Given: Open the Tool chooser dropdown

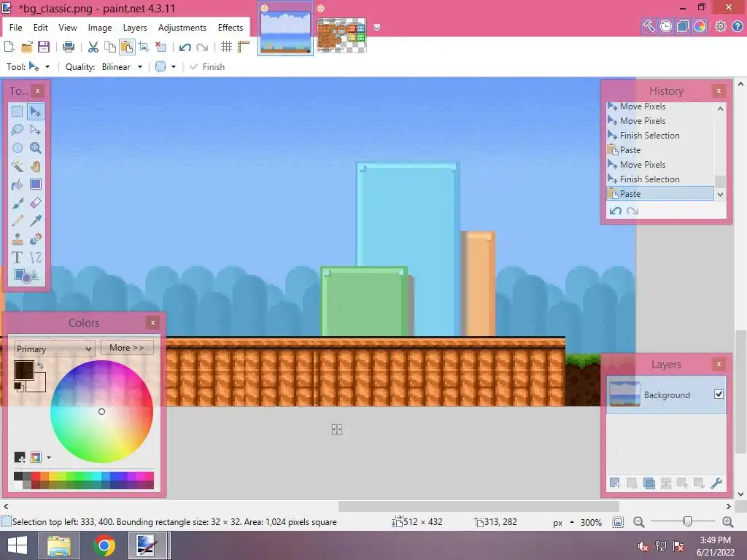Looking at the screenshot, I should pos(39,66).
